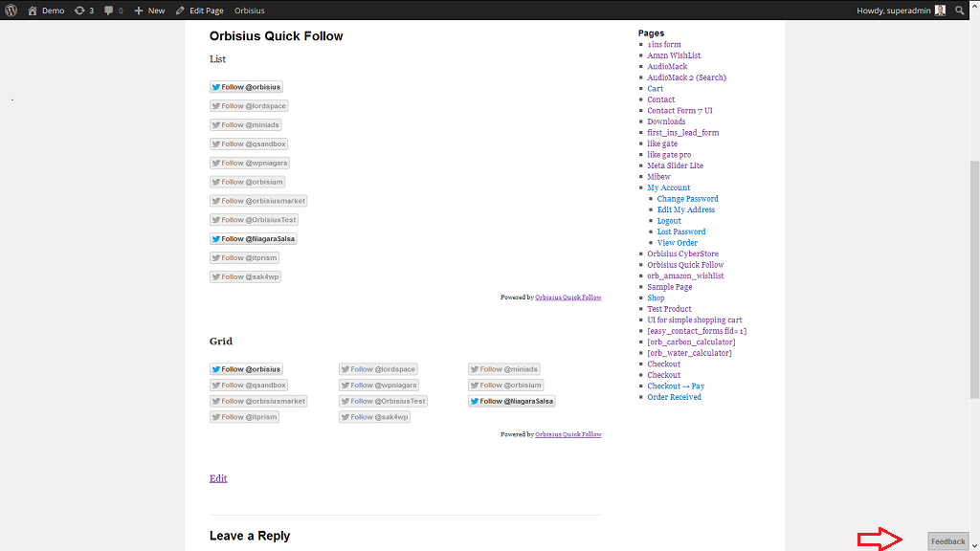This screenshot has height=551, width=980.
Task: Open UI for simple shopping cart link
Action: click(695, 320)
